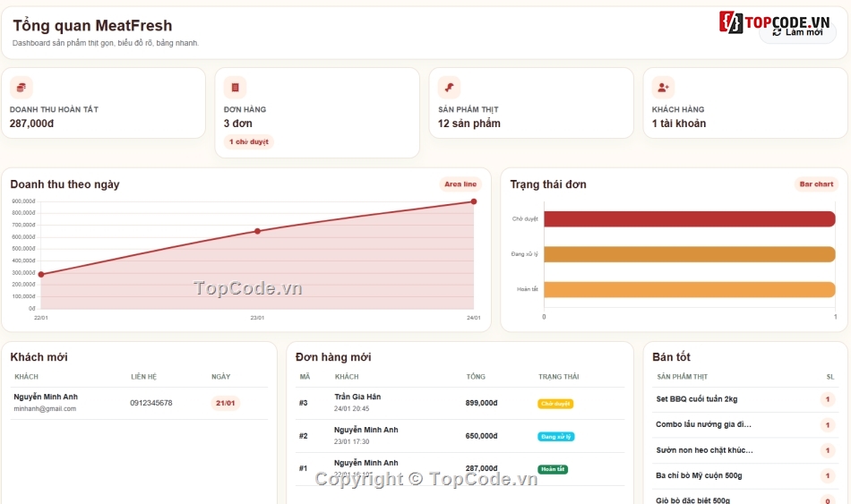
Task: Click the SL column header in Bán tốt
Action: tap(830, 377)
